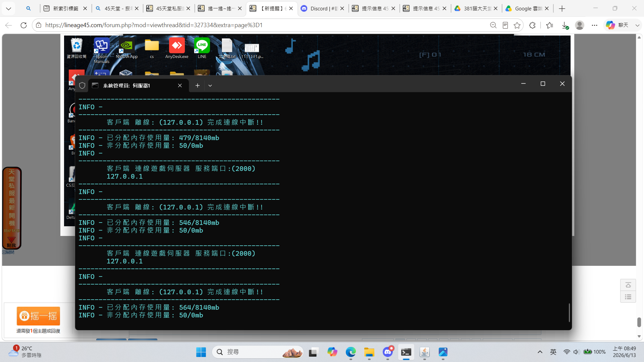This screenshot has height=362, width=644.
Task: Open the immersive reader icon
Action: coord(505,25)
